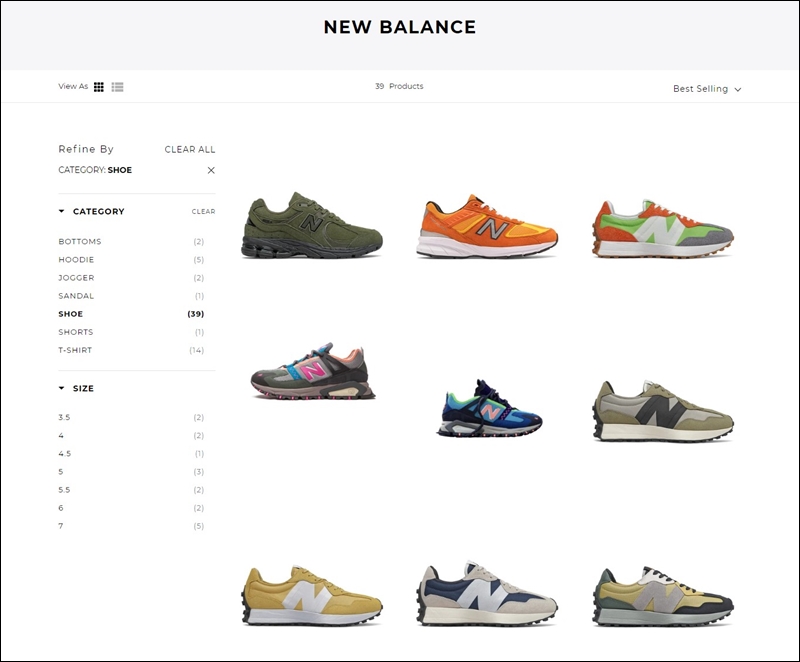Switch to grid view icon
The image size is (800, 662).
(x=98, y=87)
